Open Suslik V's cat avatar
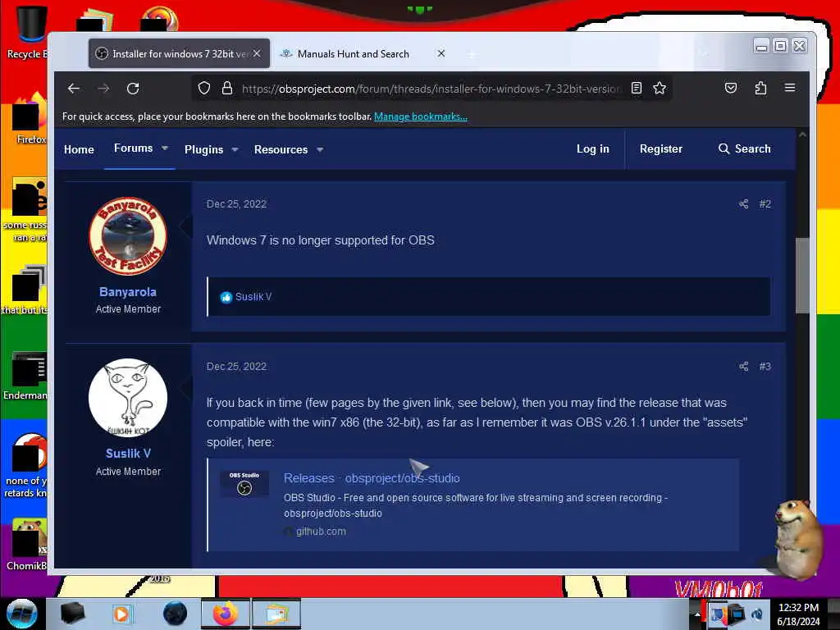Image resolution: width=840 pixels, height=630 pixels. (x=127, y=398)
